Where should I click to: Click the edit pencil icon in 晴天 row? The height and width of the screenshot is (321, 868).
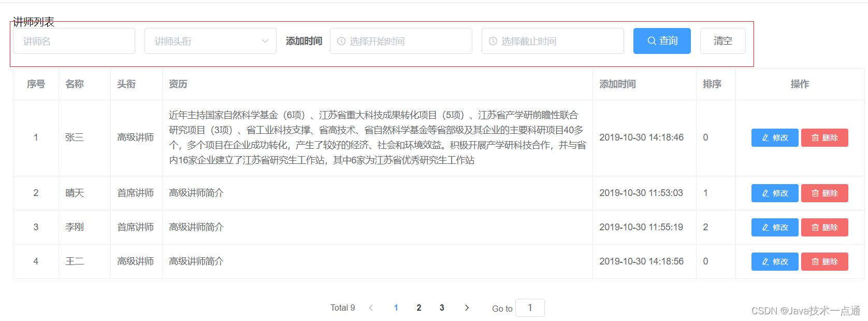pyautogui.click(x=765, y=193)
